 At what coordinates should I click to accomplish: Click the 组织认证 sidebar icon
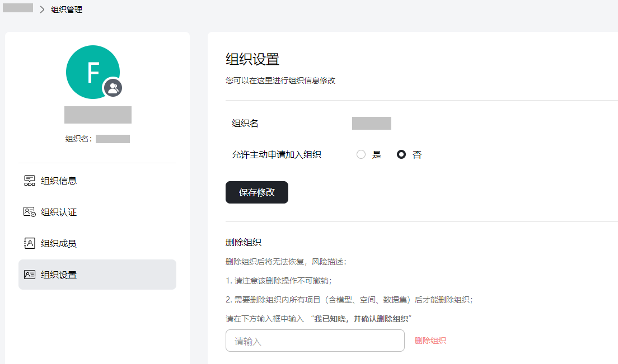tap(31, 212)
